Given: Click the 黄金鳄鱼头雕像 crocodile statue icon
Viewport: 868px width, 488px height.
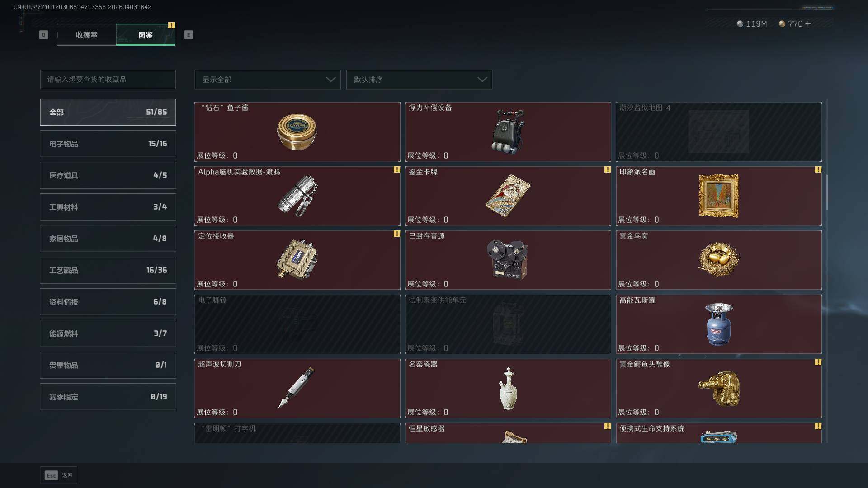Looking at the screenshot, I should click(x=719, y=389).
